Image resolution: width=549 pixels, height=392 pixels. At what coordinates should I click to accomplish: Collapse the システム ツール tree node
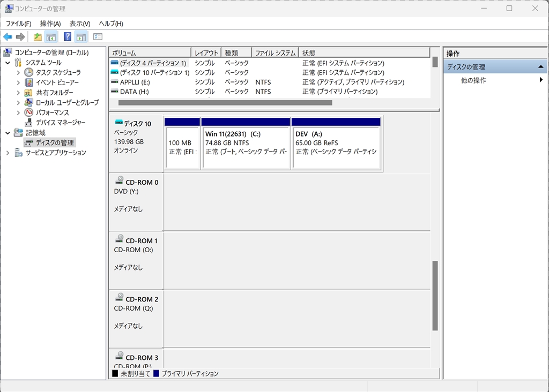point(8,63)
